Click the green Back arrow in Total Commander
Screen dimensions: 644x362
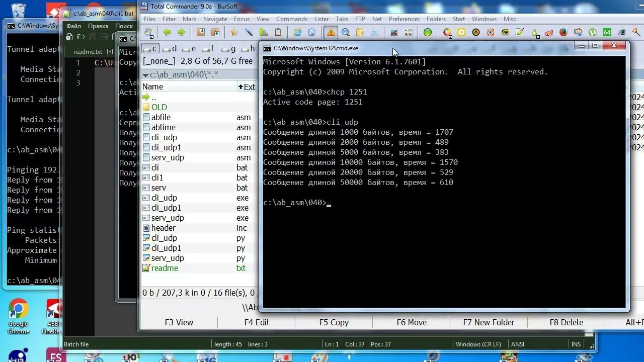tap(167, 32)
